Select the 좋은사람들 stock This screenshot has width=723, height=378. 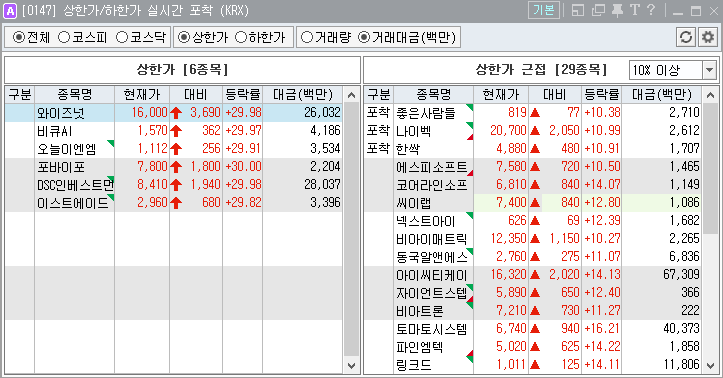point(426,112)
